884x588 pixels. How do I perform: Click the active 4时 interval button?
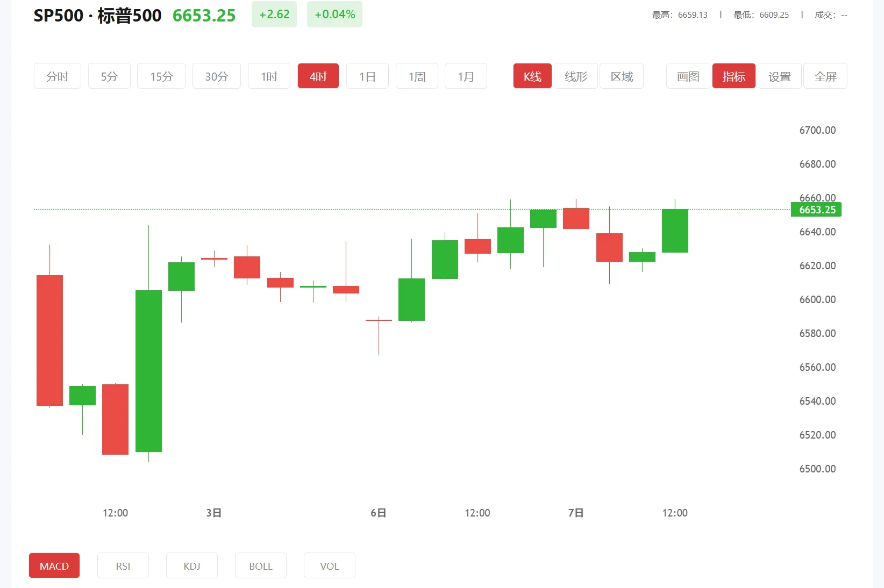(318, 76)
